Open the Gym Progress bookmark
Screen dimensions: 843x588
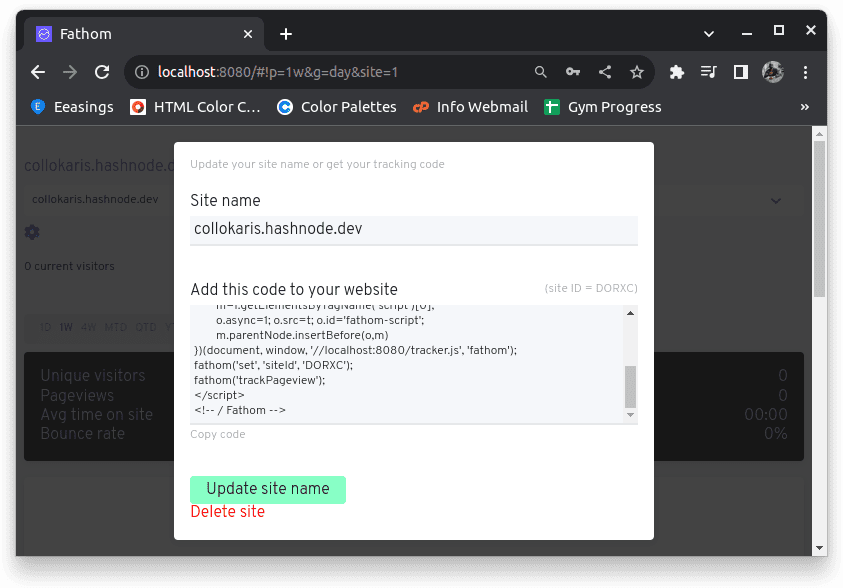coord(603,107)
